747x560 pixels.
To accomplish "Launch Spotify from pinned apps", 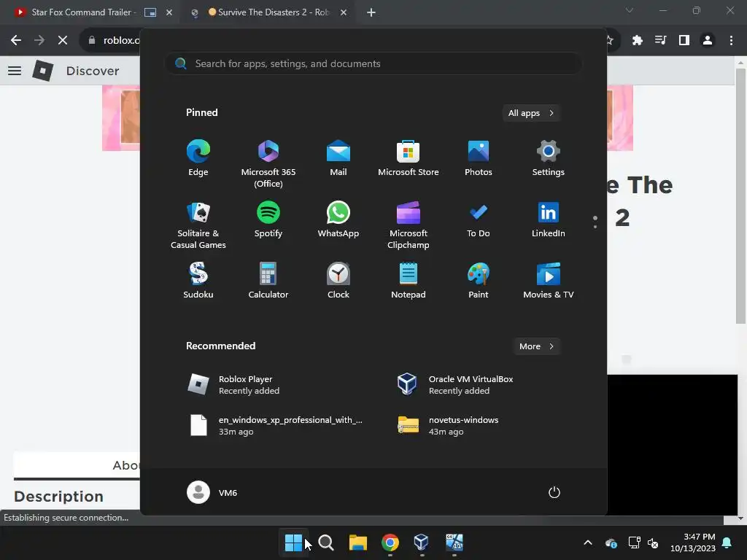I will tap(268, 219).
